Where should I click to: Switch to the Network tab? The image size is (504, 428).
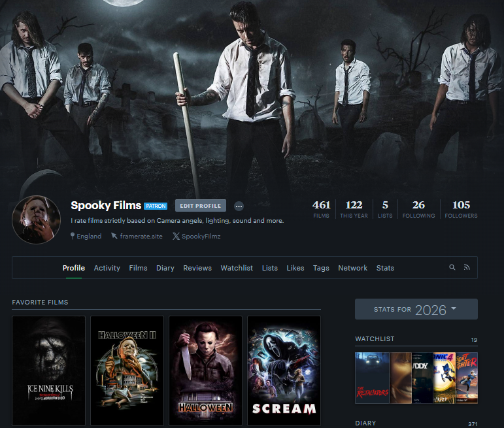tap(352, 268)
